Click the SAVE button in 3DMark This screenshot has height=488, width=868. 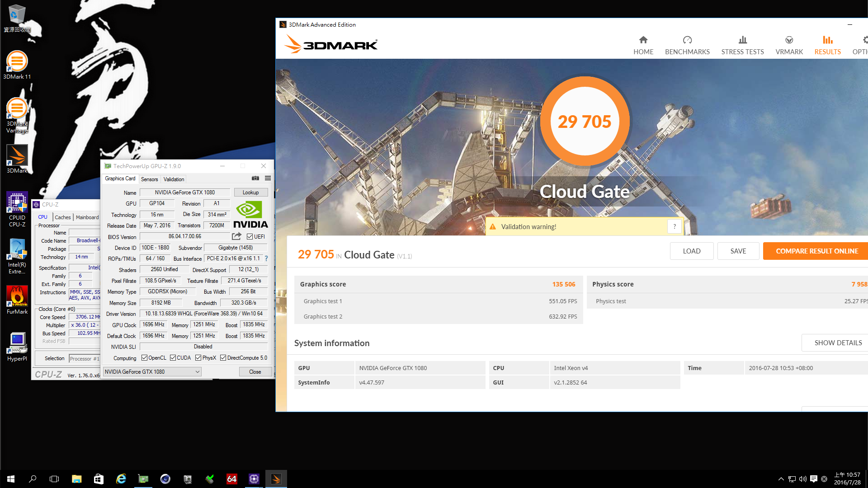click(x=738, y=251)
